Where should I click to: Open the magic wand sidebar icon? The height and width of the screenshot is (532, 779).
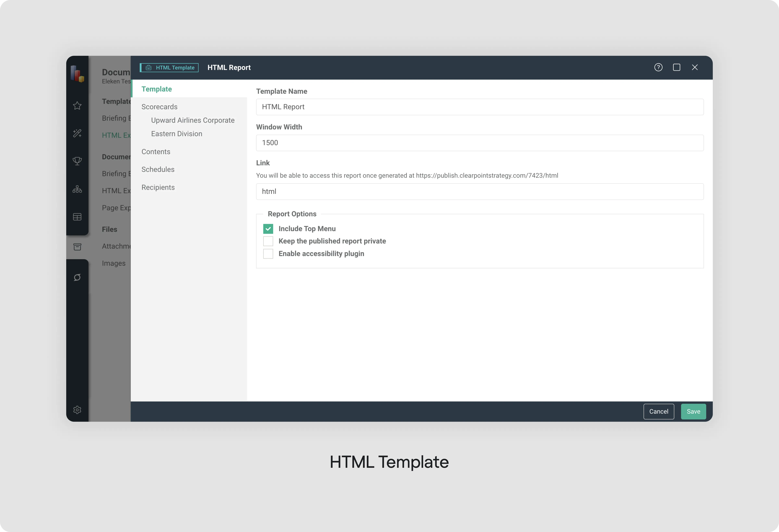pyautogui.click(x=77, y=133)
